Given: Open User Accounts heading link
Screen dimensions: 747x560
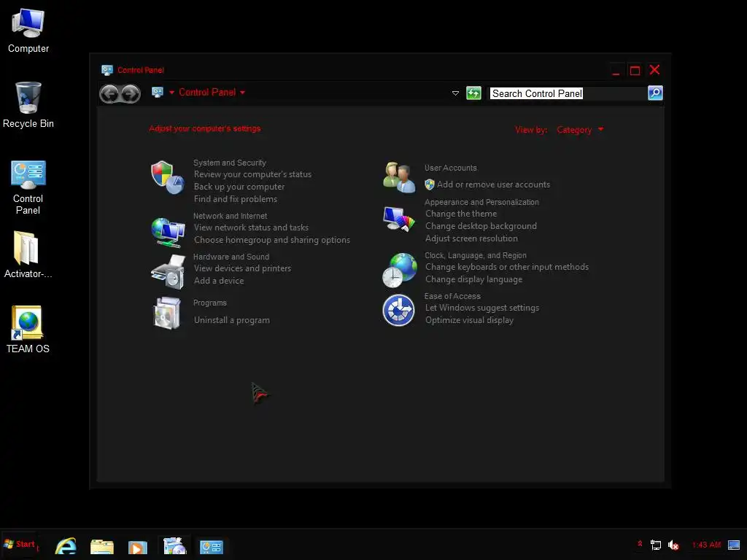Looking at the screenshot, I should 451,168.
